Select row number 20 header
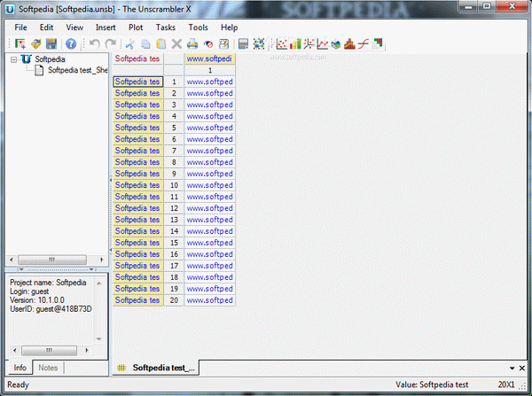 click(x=174, y=300)
